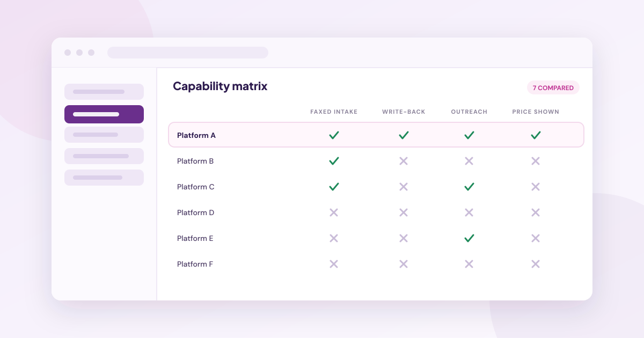Select the Platform F row label
644x338 pixels.
(x=195, y=264)
